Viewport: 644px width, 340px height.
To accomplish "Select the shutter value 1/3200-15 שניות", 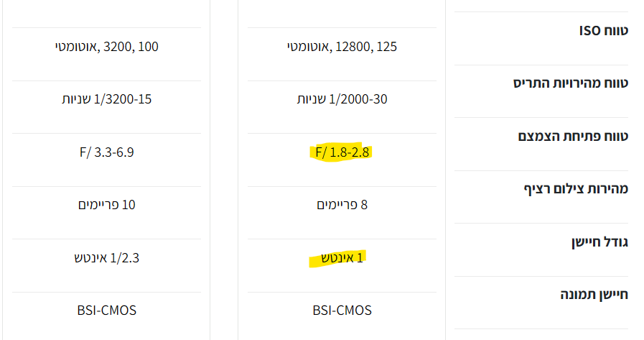I will (x=106, y=99).
